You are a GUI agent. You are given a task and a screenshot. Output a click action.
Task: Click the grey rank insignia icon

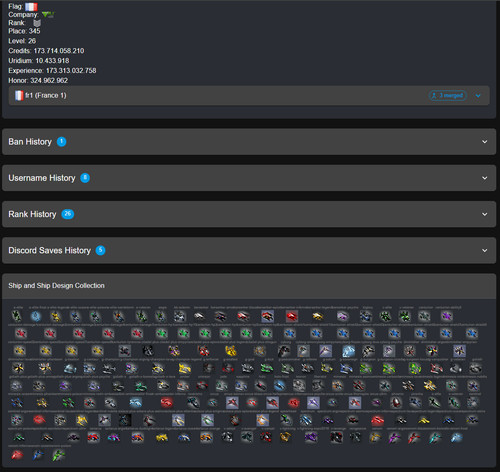point(37,23)
